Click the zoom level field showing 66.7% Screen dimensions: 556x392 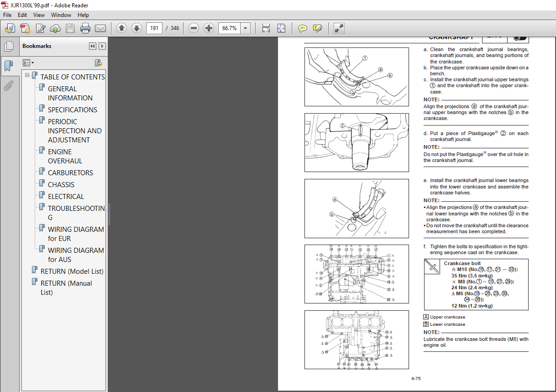[230, 28]
